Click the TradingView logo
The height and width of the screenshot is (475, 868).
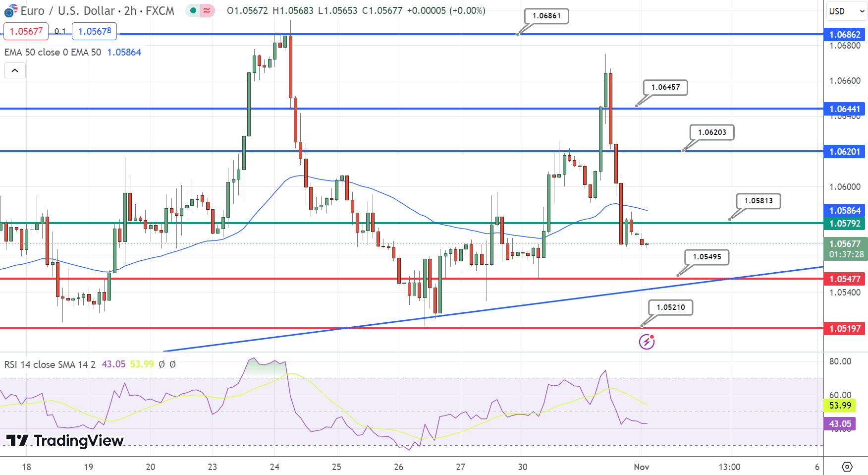(x=65, y=440)
